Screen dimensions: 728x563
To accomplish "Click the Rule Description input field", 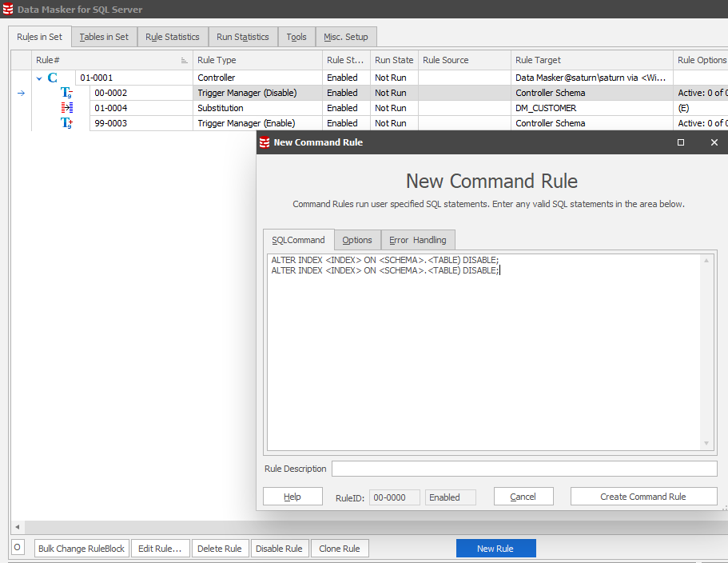I will 523,469.
